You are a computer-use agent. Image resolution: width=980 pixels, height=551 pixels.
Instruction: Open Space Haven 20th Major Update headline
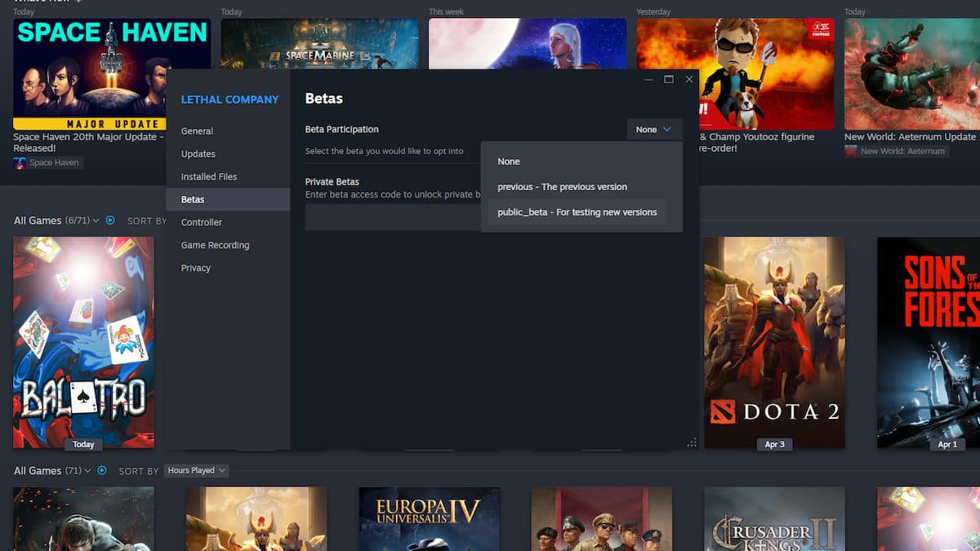tap(88, 142)
